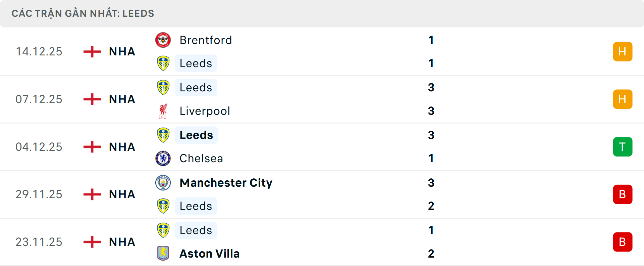Click the Chelsea club crest
Viewport: 644px width, 266px height.
163,158
